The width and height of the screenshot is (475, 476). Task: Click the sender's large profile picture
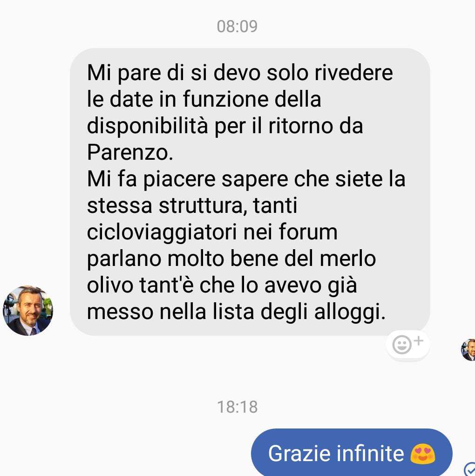coord(28,311)
